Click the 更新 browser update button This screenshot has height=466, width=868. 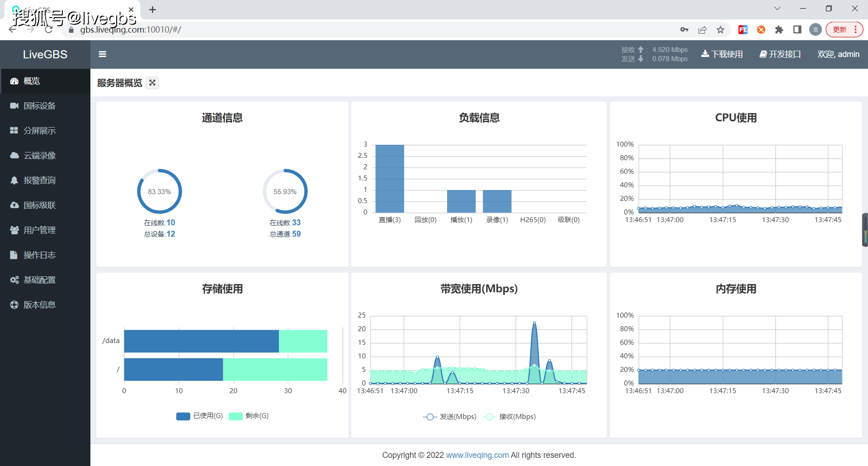pos(844,30)
